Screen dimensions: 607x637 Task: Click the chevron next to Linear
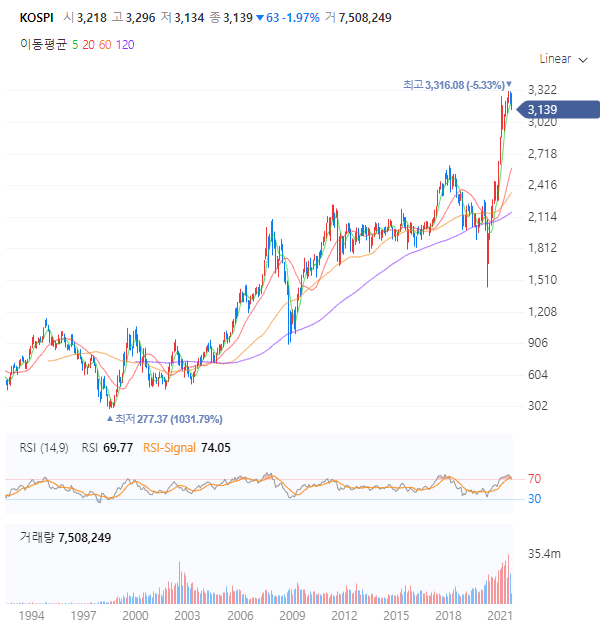tap(583, 60)
